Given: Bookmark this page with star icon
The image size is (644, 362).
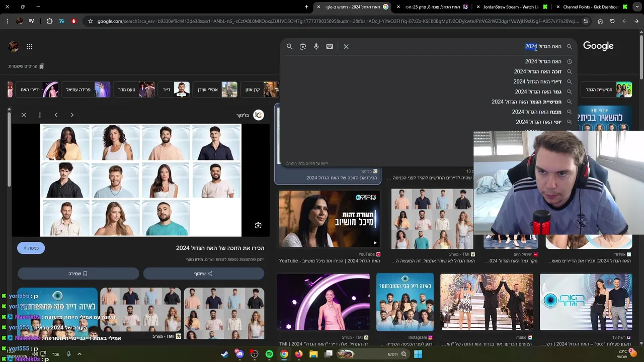Looking at the screenshot, I should pos(90,21).
